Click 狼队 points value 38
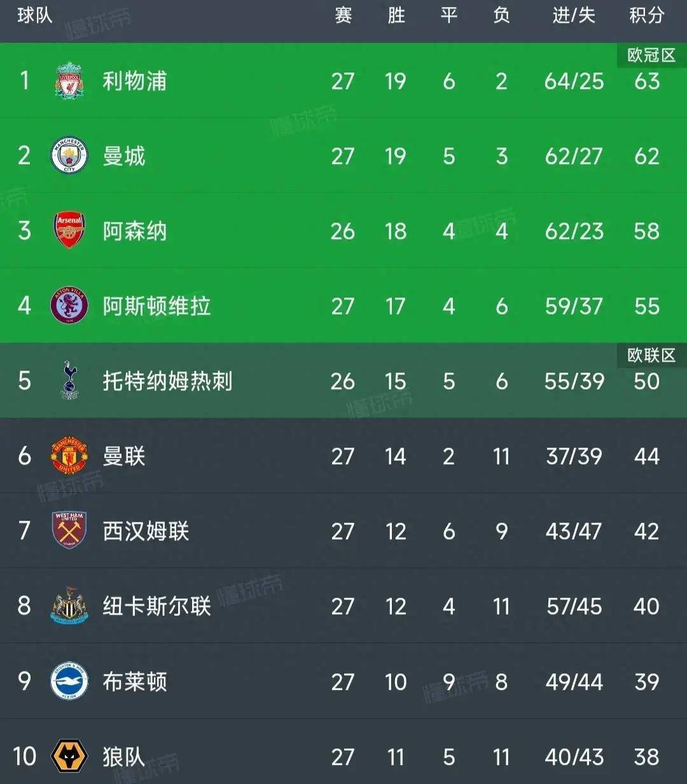This screenshot has width=687, height=784. 646,757
